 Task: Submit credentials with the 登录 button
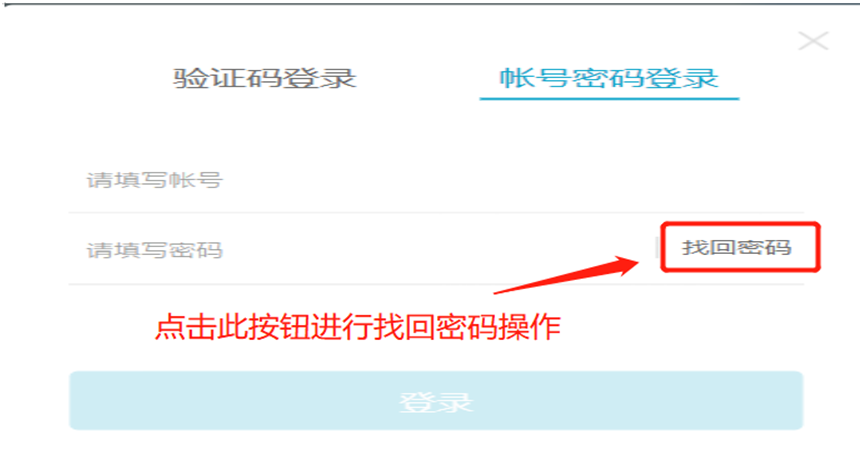(x=436, y=401)
